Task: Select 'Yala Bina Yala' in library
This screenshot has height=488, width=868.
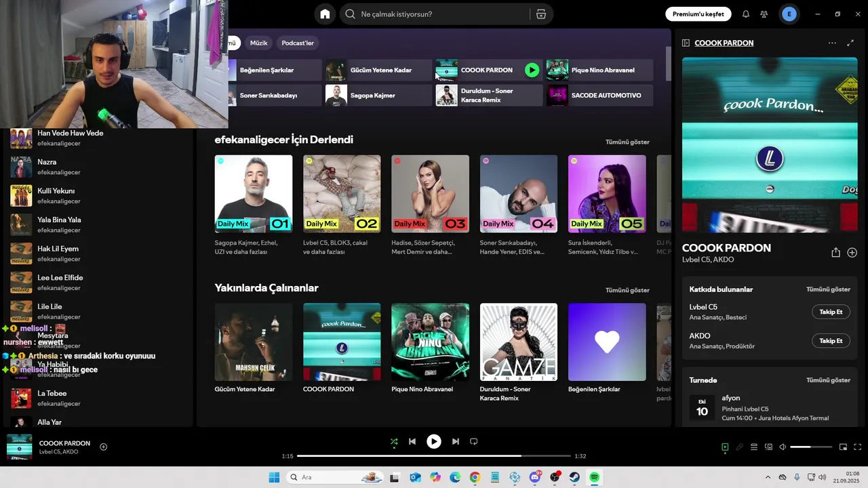Action: [98, 224]
